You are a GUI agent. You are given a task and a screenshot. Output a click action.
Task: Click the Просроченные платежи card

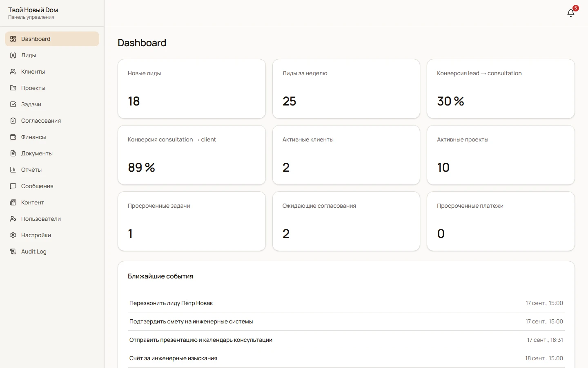(x=501, y=221)
